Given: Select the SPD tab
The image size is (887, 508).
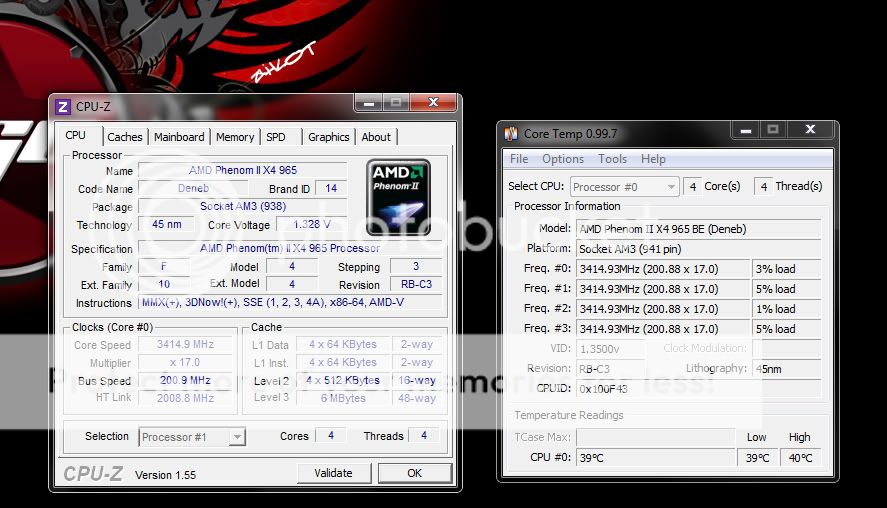Looking at the screenshot, I should (x=275, y=137).
